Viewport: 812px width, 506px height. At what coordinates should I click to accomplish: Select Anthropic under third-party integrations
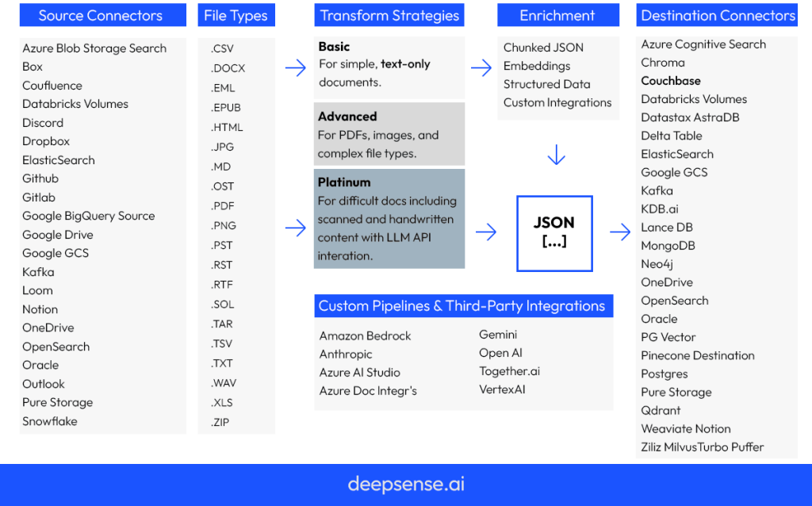[346, 354]
